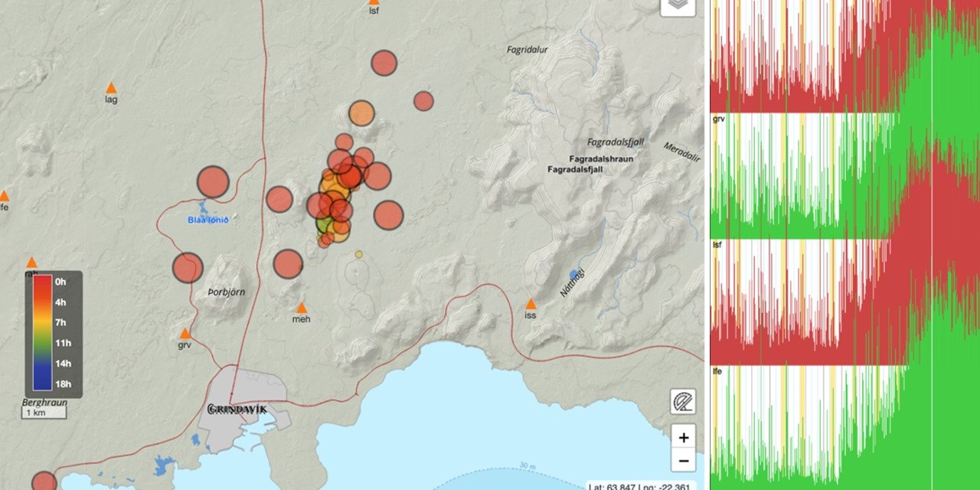Click the grv station triangle on map
The height and width of the screenshot is (490, 980).
click(185, 333)
